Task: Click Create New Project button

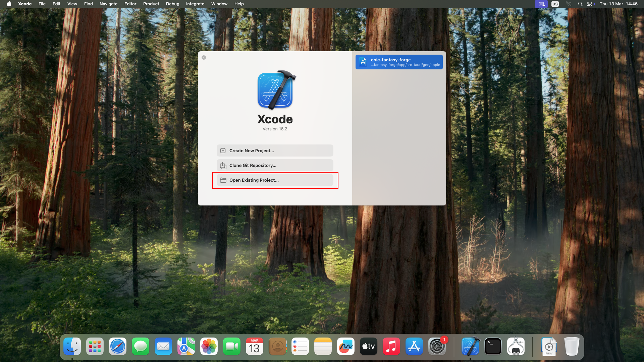Action: pyautogui.click(x=275, y=150)
